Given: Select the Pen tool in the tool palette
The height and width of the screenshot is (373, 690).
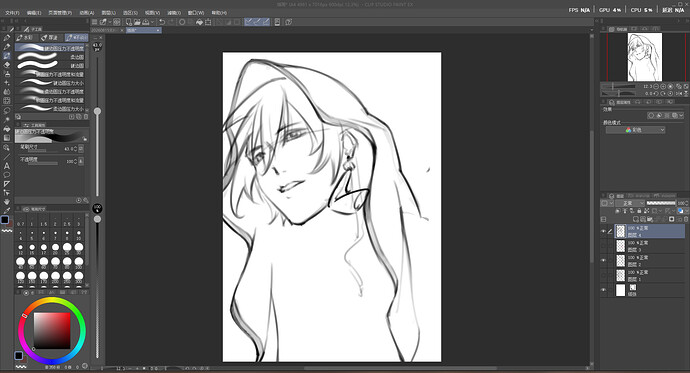Looking at the screenshot, I should (x=7, y=38).
